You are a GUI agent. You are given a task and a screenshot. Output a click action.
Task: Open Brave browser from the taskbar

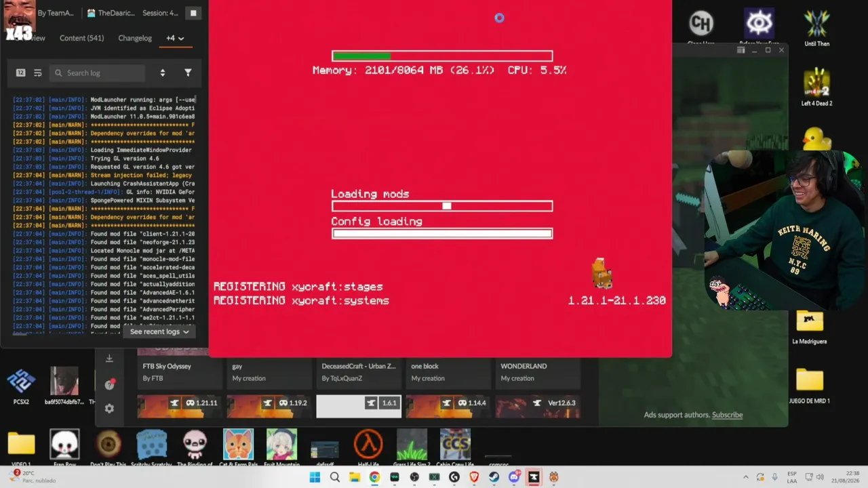click(474, 477)
